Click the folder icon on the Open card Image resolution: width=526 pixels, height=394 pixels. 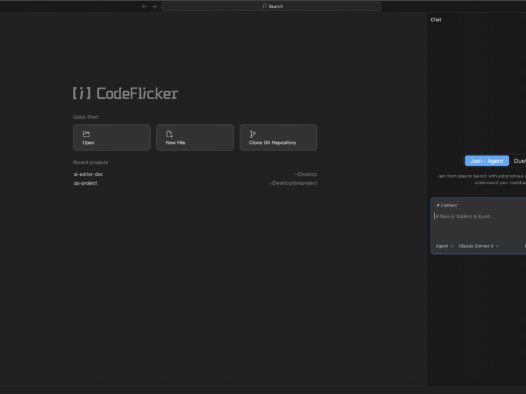pyautogui.click(x=86, y=134)
